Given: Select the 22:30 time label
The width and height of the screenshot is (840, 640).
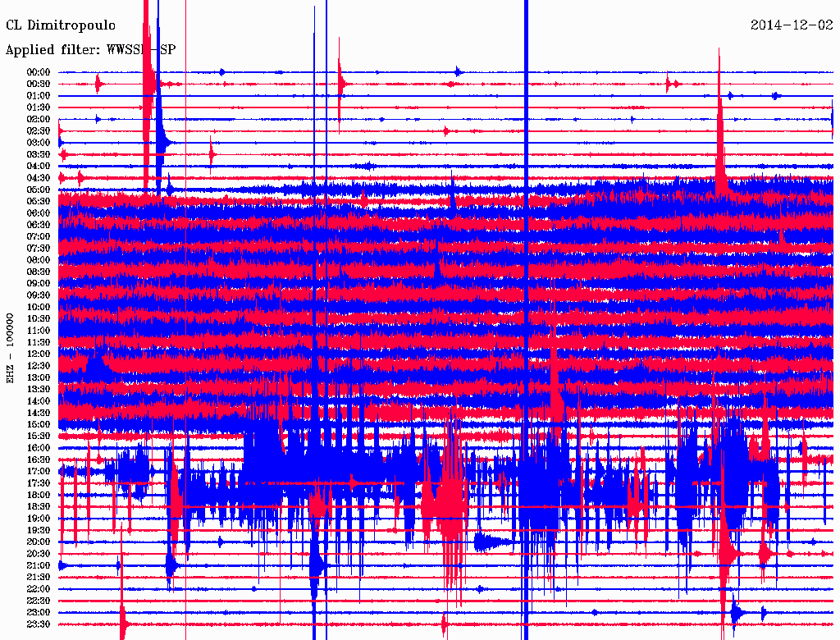Looking at the screenshot, I should point(39,601).
